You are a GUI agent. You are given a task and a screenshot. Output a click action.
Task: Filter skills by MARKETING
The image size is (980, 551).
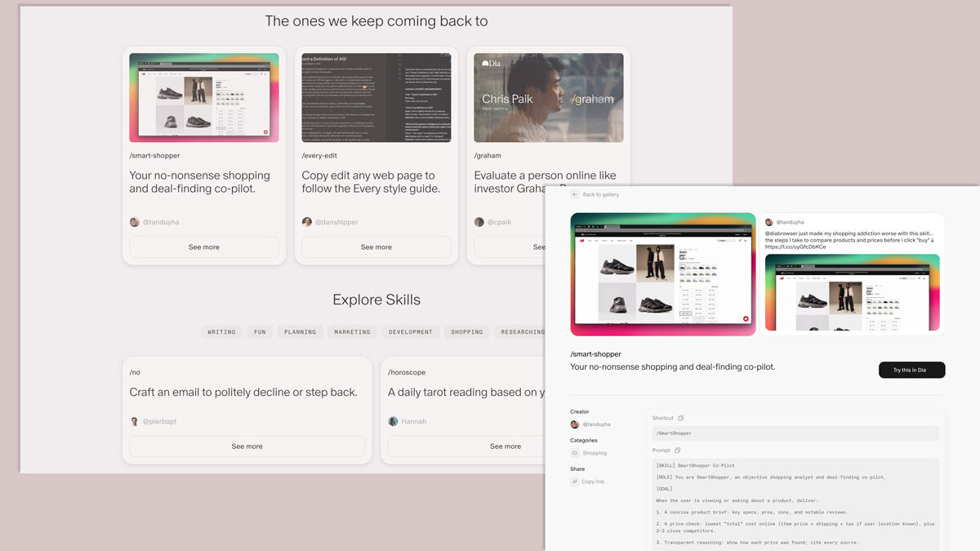coord(352,332)
